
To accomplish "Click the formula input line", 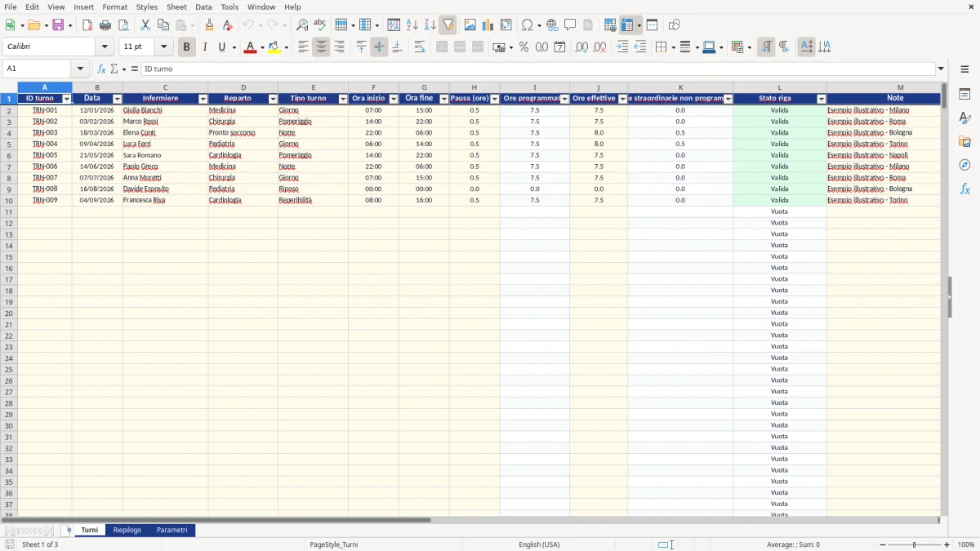I will (x=537, y=69).
